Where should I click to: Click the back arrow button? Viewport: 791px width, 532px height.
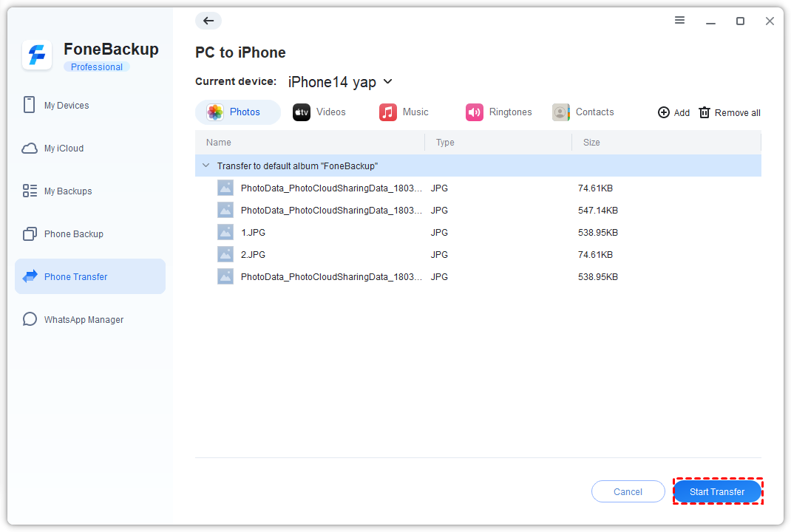click(208, 21)
